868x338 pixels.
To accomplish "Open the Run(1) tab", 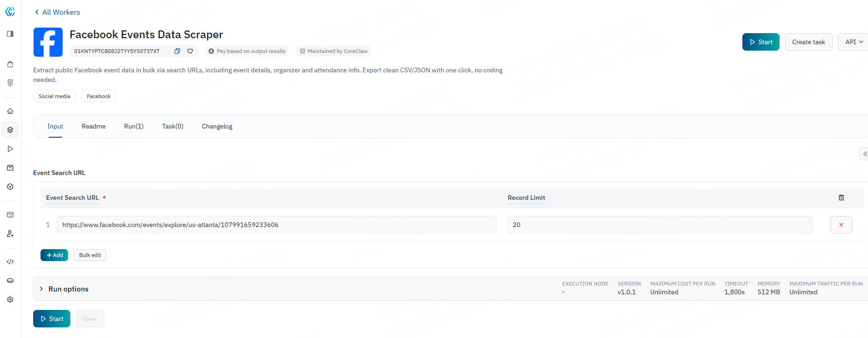I will point(133,126).
